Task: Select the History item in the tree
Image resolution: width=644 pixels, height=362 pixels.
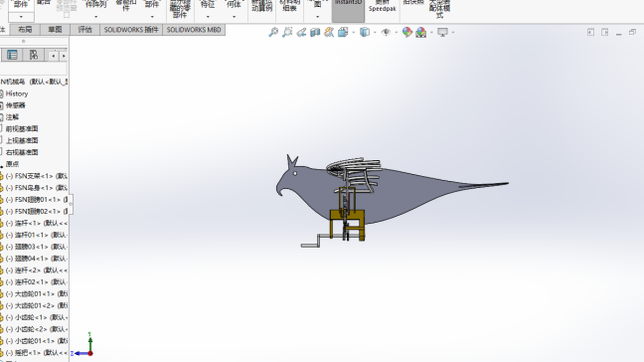Action: 17,93
